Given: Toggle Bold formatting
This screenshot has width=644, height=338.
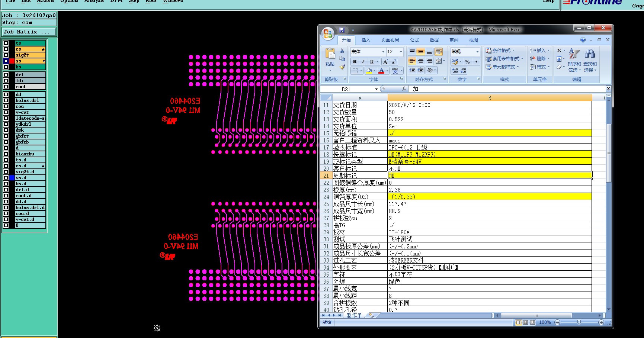Looking at the screenshot, I should (x=355, y=62).
